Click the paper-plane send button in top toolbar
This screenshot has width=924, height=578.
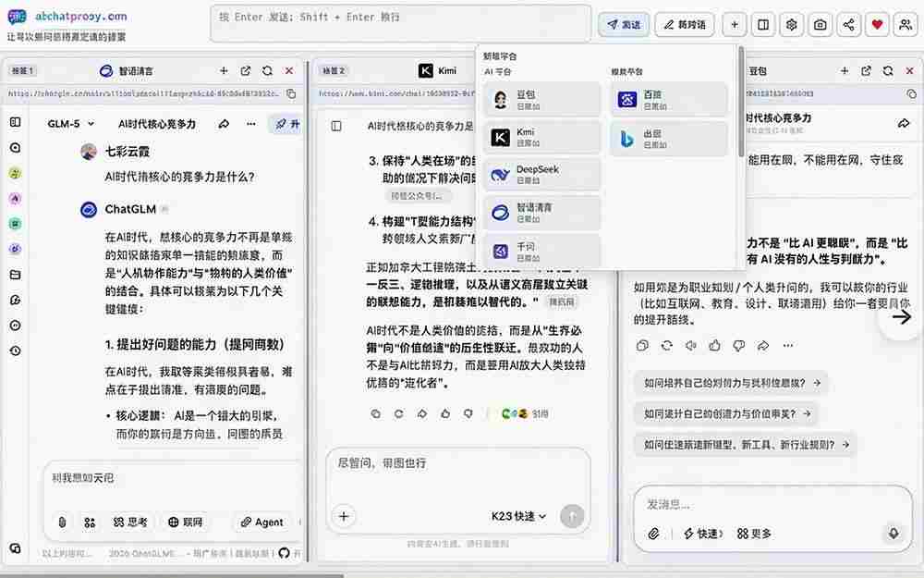coord(624,25)
